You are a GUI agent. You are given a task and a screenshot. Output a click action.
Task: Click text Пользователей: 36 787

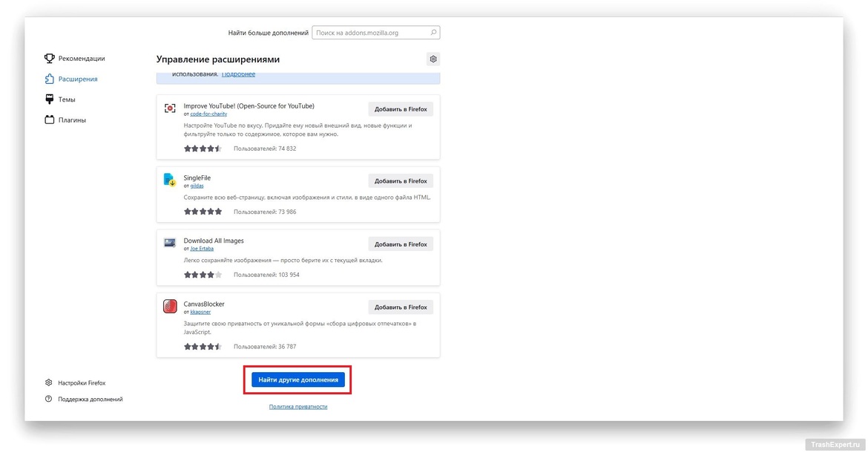pos(265,347)
